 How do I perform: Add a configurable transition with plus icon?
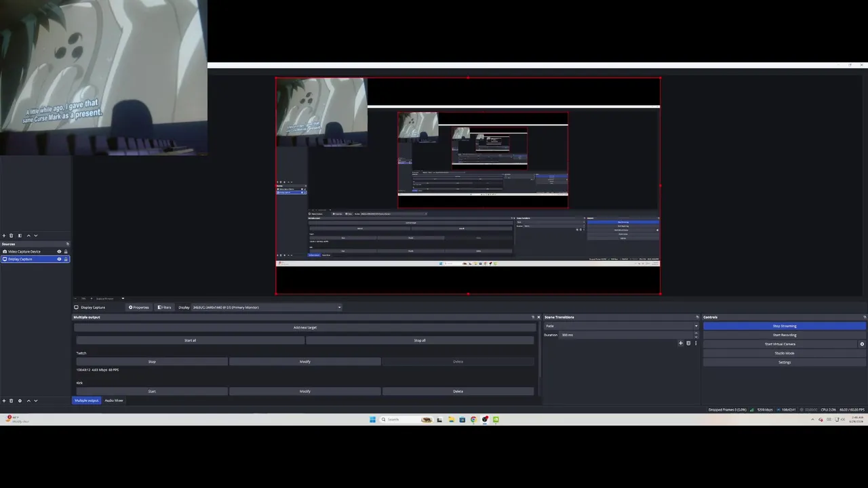pyautogui.click(x=681, y=343)
